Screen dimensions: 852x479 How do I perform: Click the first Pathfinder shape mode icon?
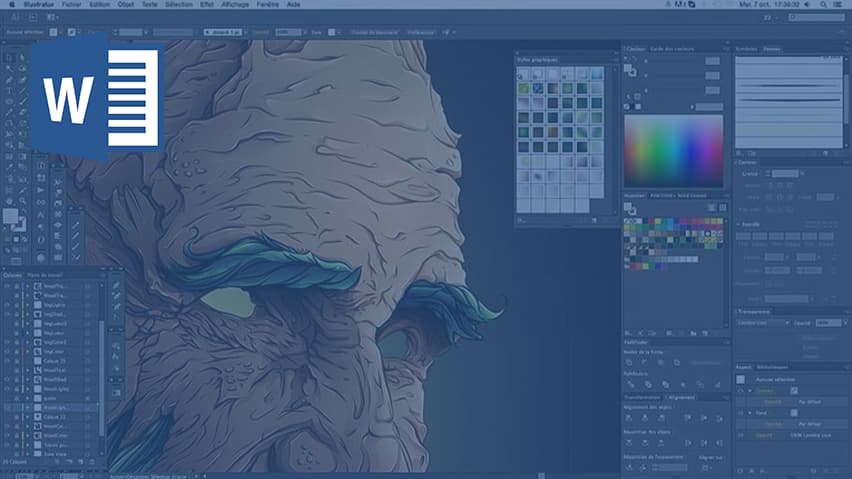[629, 362]
